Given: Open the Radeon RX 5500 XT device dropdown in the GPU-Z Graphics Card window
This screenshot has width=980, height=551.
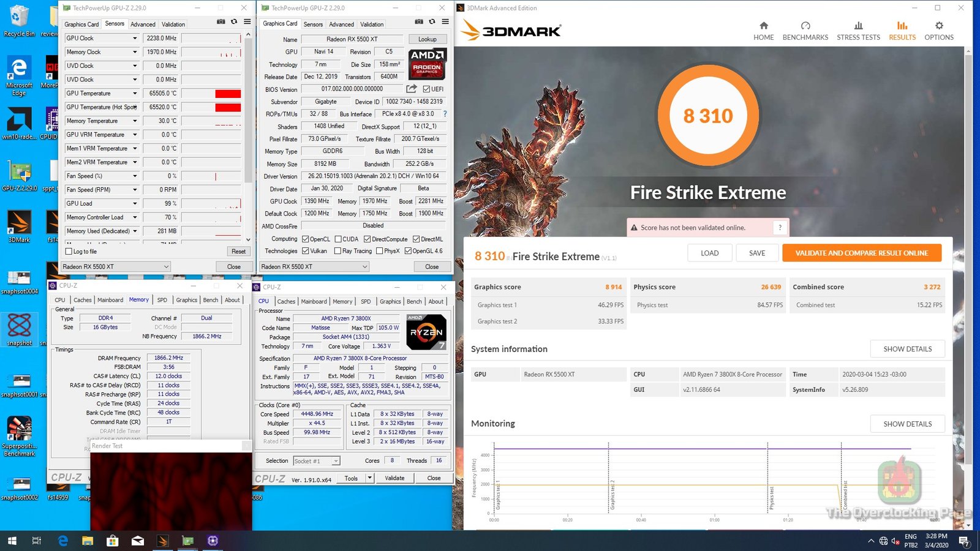Looking at the screenshot, I should (314, 267).
